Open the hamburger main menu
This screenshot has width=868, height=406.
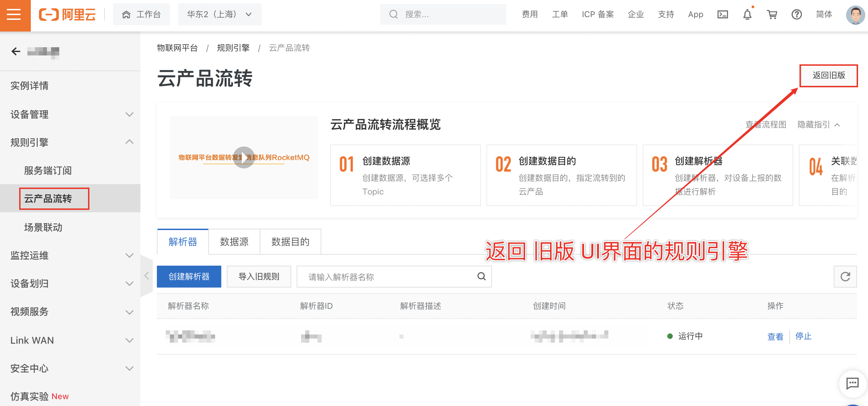[14, 14]
